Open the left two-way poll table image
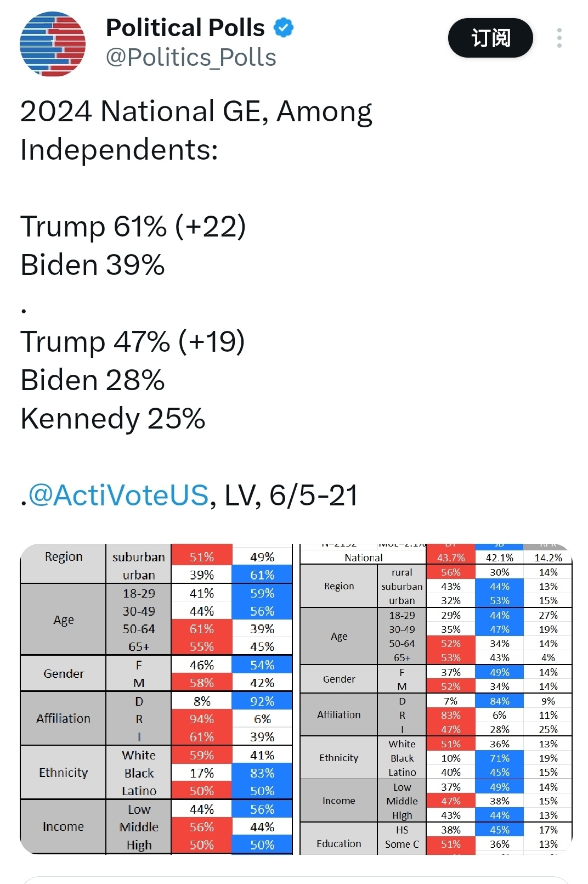This screenshot has width=588, height=884. [156, 699]
